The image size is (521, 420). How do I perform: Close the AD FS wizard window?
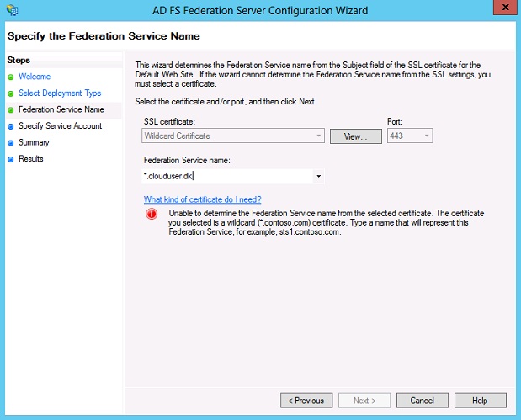505,8
